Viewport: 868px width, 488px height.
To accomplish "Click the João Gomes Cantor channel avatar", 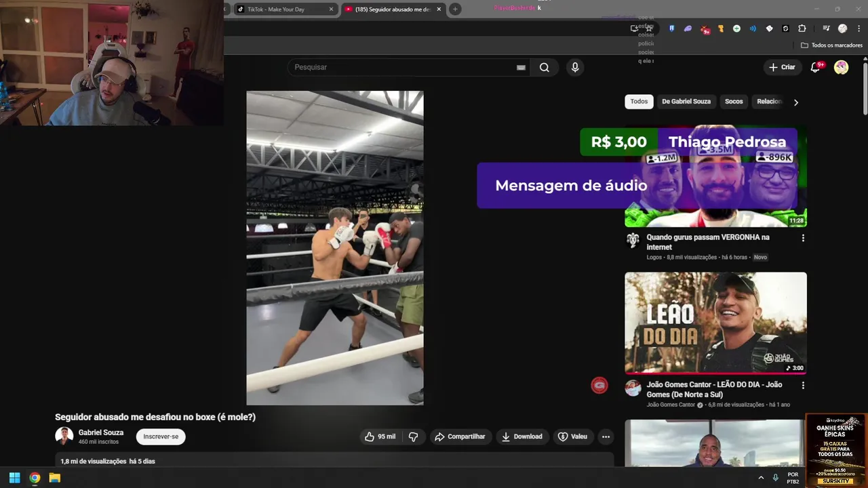I will (633, 388).
